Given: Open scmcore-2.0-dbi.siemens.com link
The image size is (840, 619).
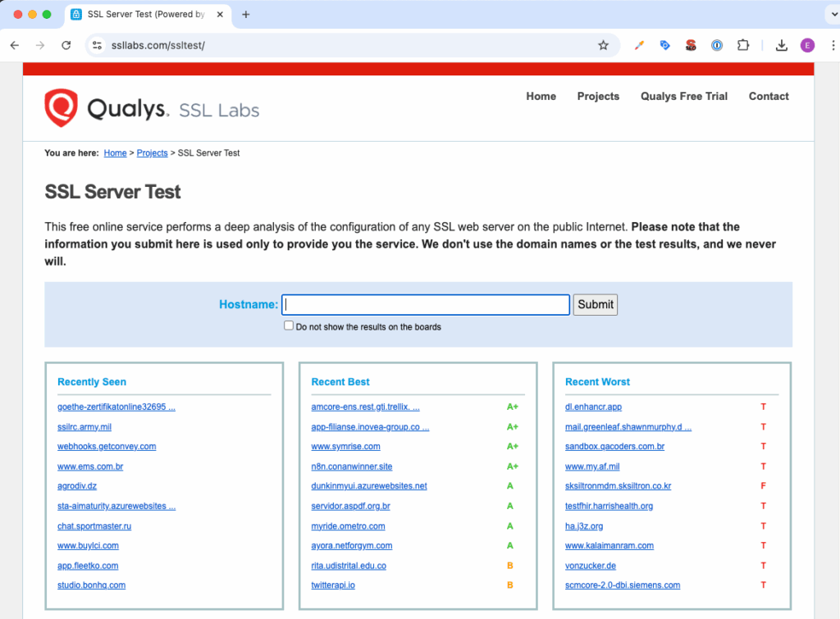Looking at the screenshot, I should click(623, 585).
